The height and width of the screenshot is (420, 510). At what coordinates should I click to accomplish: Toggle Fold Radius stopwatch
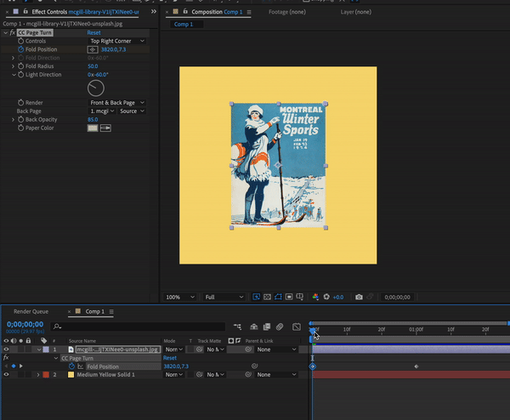(x=20, y=66)
